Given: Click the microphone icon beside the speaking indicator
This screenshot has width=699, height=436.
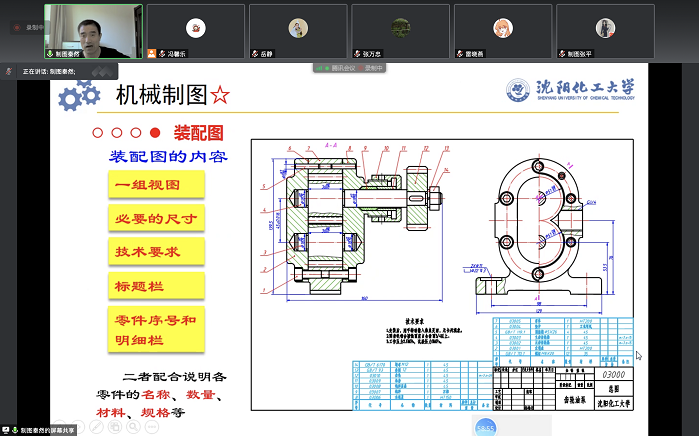Looking at the screenshot, I should pos(9,72).
